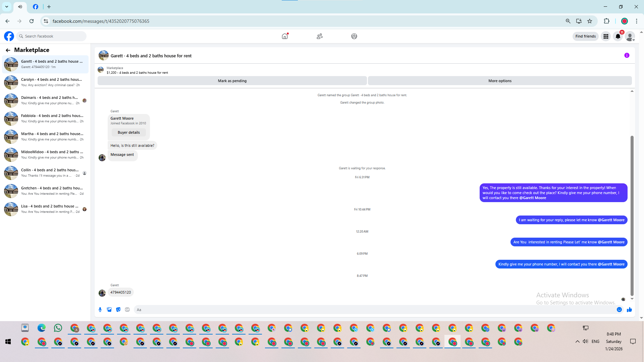
Task: Show hidden system tray icons
Action: (577, 342)
